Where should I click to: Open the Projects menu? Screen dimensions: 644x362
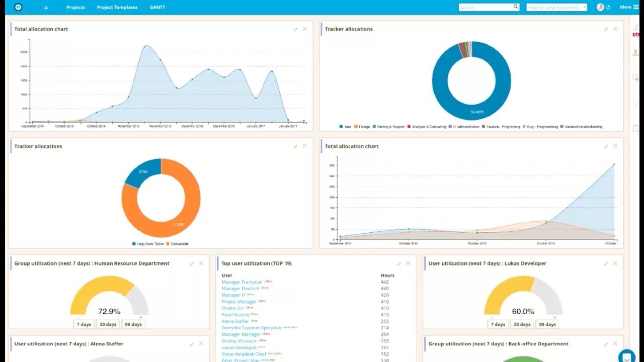tap(75, 7)
